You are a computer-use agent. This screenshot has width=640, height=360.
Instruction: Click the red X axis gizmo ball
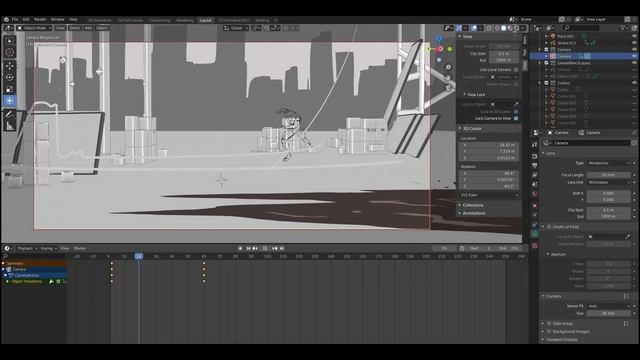click(x=440, y=49)
